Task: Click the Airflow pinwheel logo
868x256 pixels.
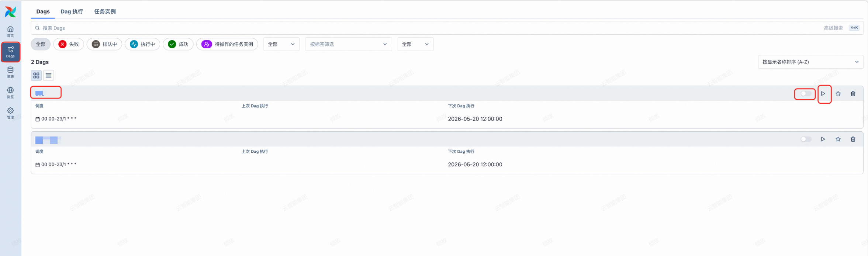Action: point(10,12)
